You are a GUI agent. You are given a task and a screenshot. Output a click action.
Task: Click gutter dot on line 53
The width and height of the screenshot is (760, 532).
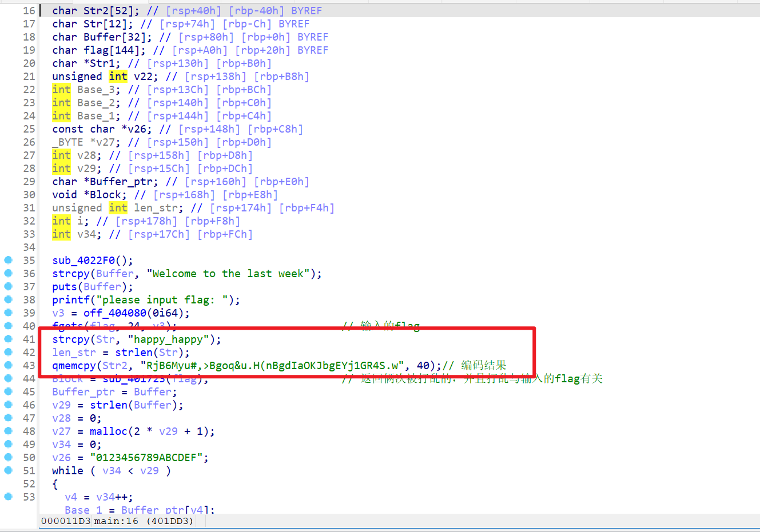(8, 497)
